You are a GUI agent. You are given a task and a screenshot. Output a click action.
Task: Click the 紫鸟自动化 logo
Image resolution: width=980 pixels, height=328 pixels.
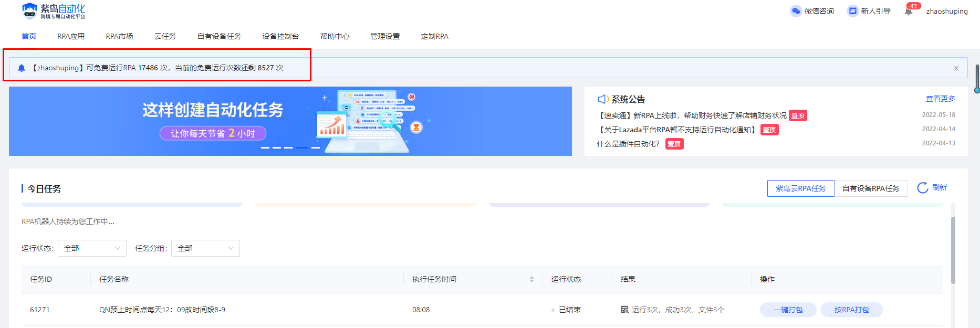tap(53, 11)
